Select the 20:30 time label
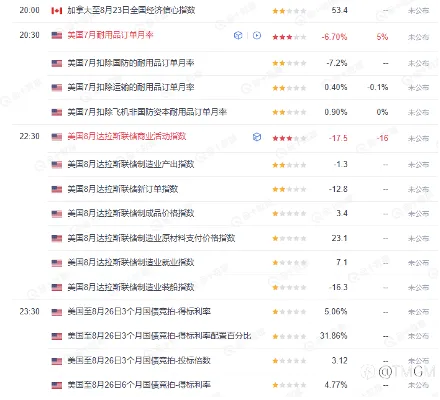The width and height of the screenshot is (440, 400). 29,35
